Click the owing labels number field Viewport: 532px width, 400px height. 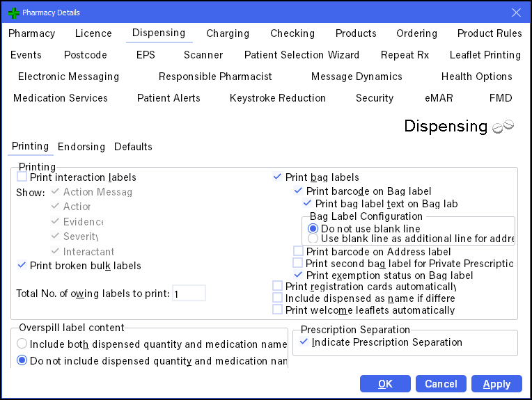point(189,294)
